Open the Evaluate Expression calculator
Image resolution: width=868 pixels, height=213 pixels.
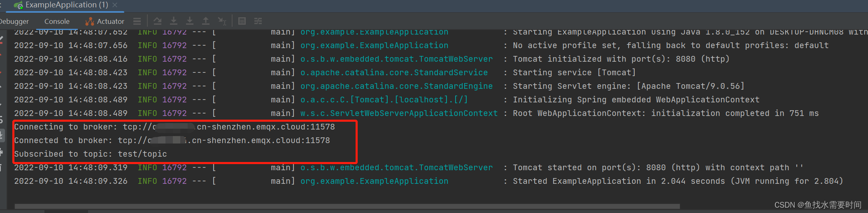[242, 21]
